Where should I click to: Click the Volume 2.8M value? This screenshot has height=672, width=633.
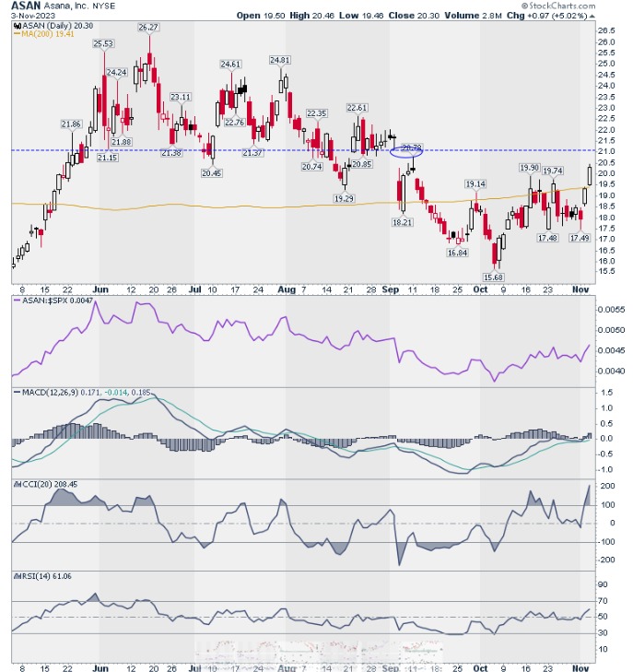(x=473, y=16)
